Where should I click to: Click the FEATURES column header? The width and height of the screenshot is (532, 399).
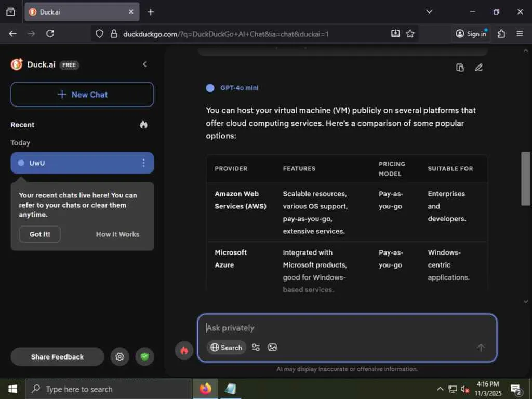click(299, 169)
